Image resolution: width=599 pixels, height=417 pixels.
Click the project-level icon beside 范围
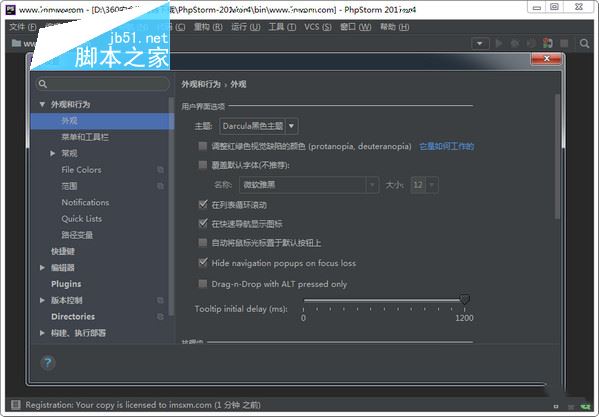pos(160,186)
